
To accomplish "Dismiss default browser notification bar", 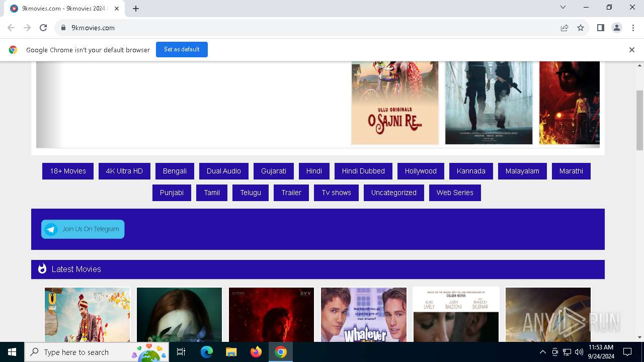I will coord(631,50).
